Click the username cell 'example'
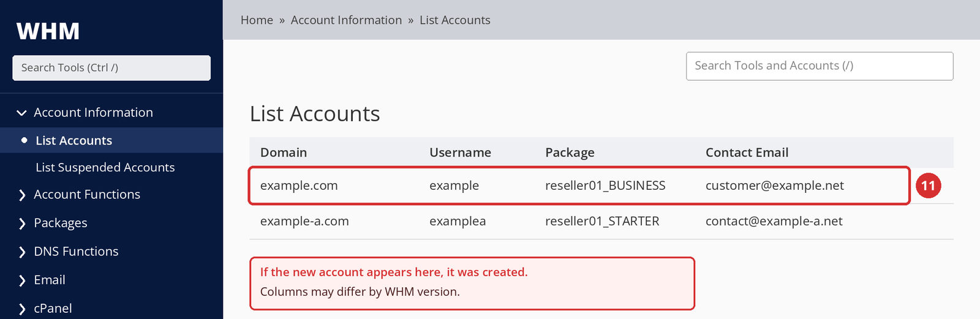Image resolution: width=980 pixels, height=319 pixels. click(x=454, y=186)
